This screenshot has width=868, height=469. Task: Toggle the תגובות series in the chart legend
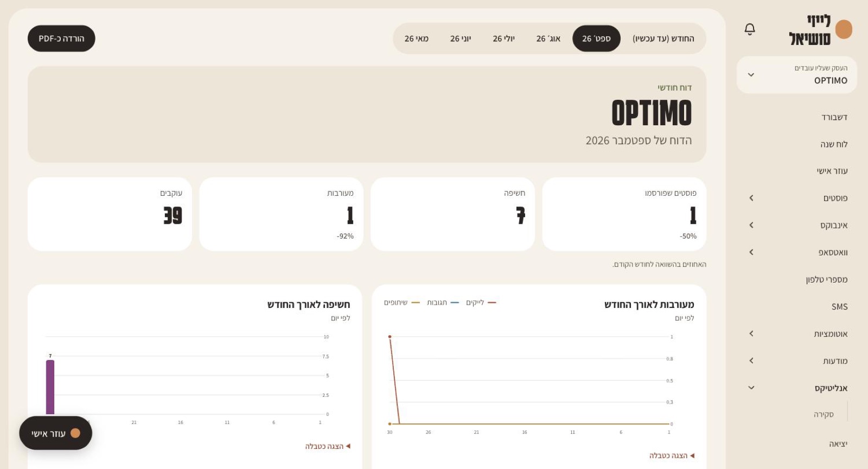[443, 303]
